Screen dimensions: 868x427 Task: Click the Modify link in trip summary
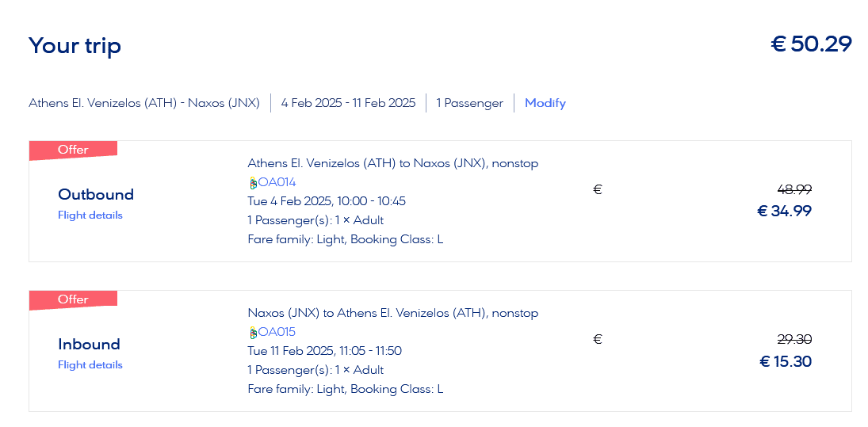coord(545,103)
